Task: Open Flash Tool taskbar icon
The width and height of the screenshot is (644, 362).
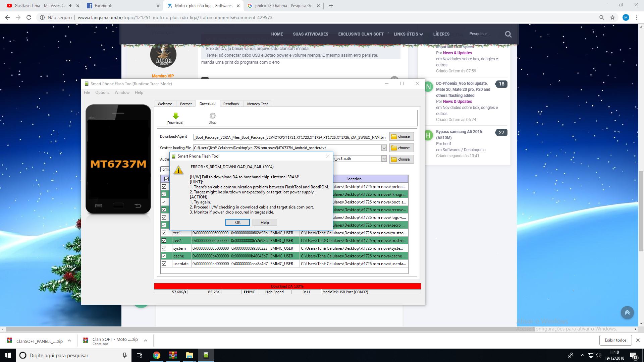Action: 206,355
